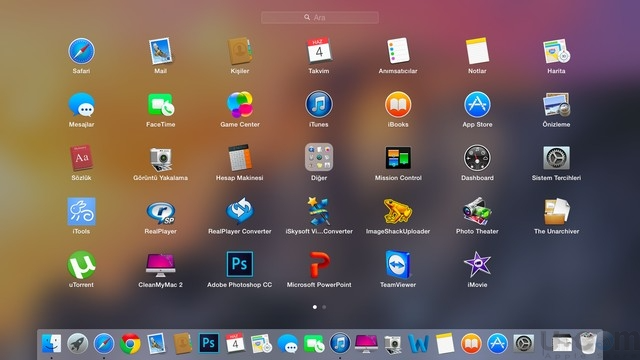
Task: Launch Anımsatıcılar reminders app
Action: [x=398, y=51]
